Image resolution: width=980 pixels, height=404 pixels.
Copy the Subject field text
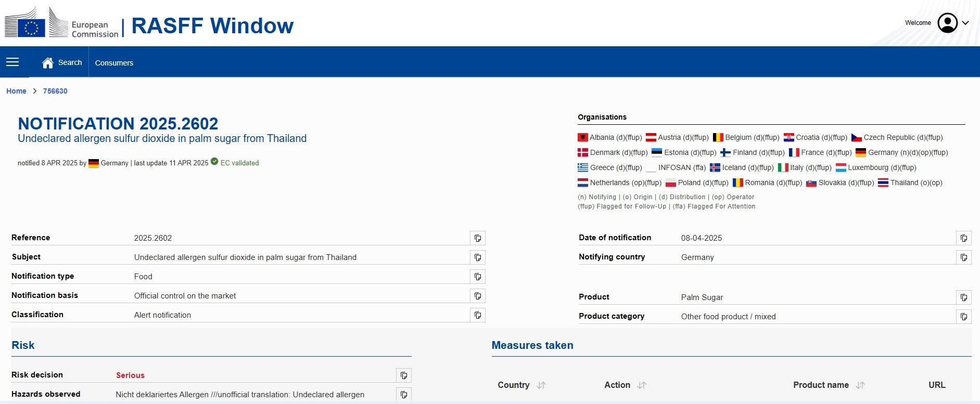pos(477,257)
